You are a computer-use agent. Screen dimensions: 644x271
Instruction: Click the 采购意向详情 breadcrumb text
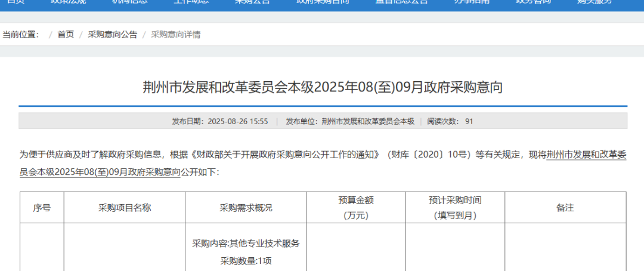[x=176, y=35]
